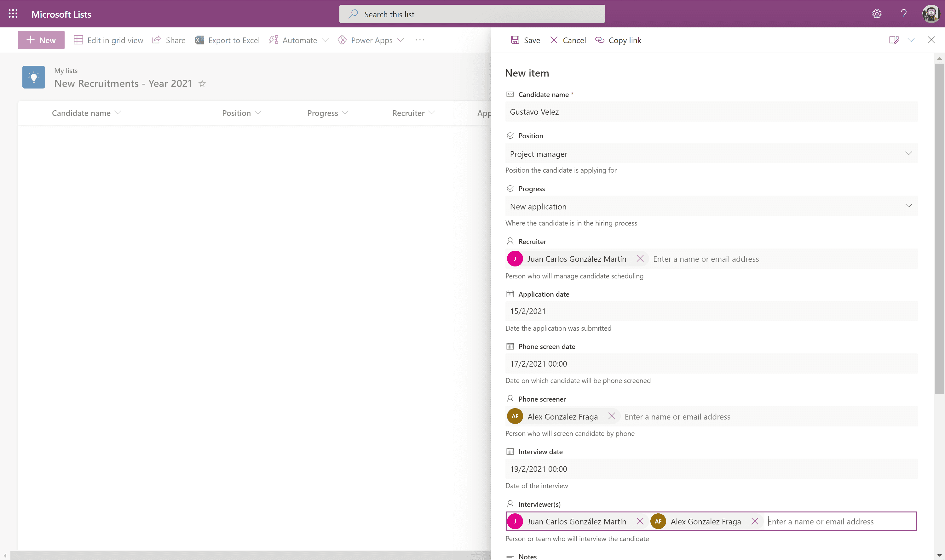The width and height of the screenshot is (945, 560).
Task: Click the Application date field
Action: [x=711, y=311]
